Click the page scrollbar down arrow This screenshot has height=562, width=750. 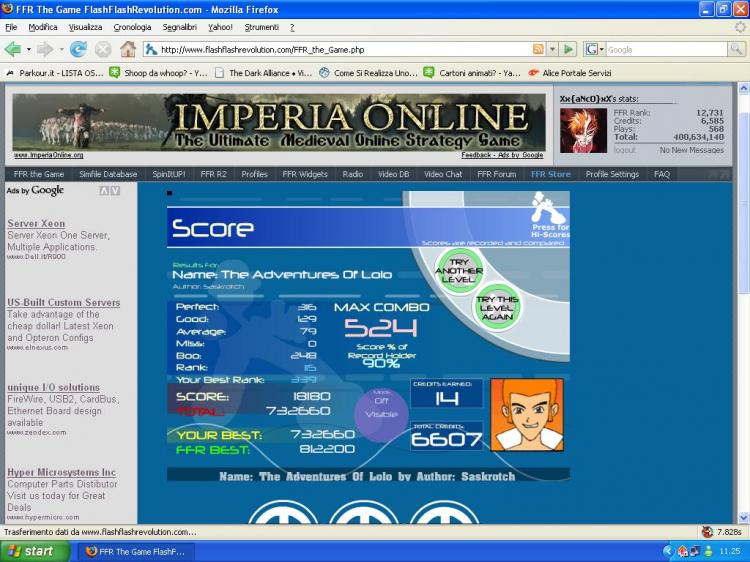[x=743, y=517]
